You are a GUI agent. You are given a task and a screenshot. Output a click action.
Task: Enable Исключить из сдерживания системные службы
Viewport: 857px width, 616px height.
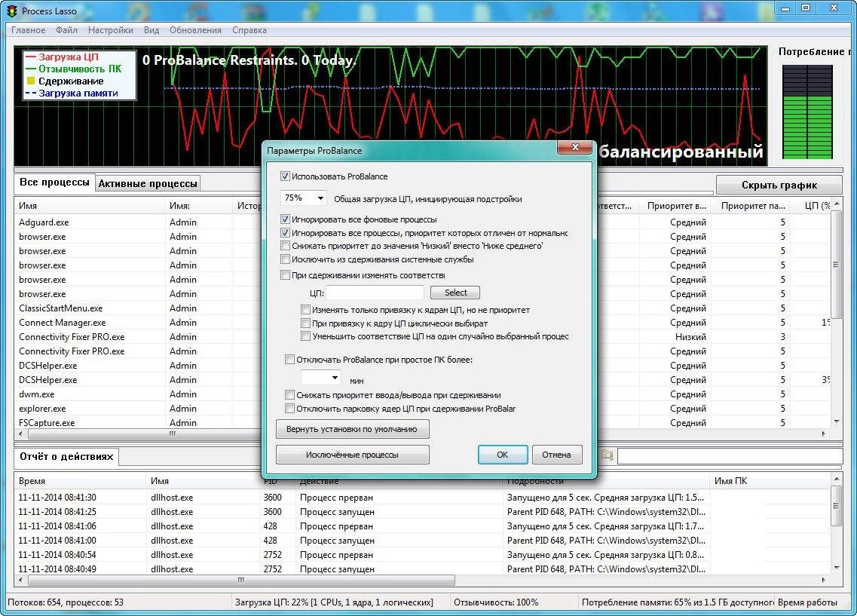285,259
